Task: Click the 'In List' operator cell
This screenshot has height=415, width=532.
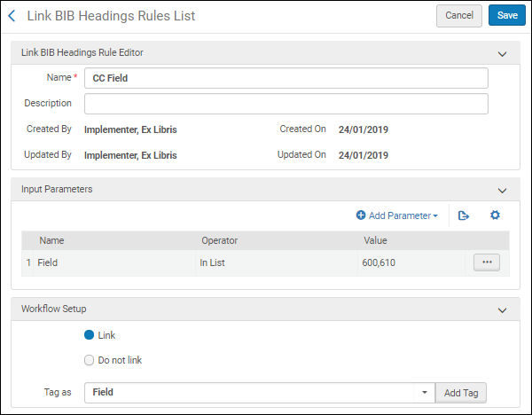Action: 276,262
